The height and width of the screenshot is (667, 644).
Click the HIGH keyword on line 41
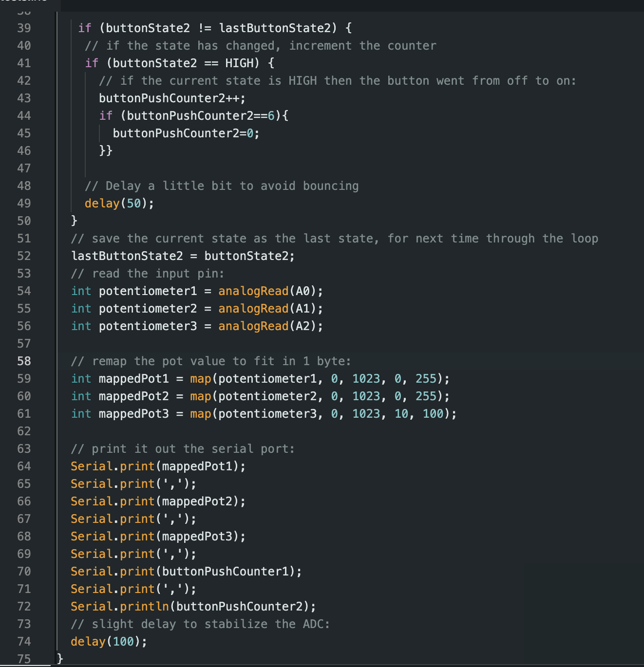238,63
